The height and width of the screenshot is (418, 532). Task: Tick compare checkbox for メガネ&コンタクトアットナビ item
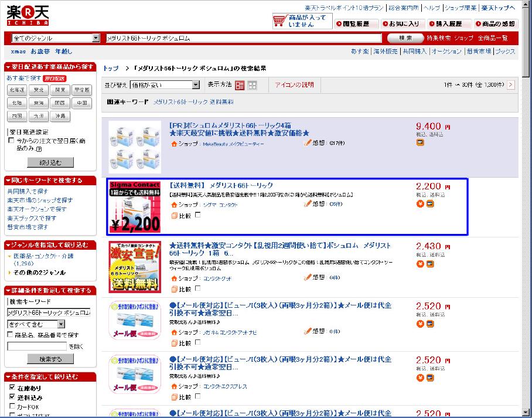pos(198,342)
